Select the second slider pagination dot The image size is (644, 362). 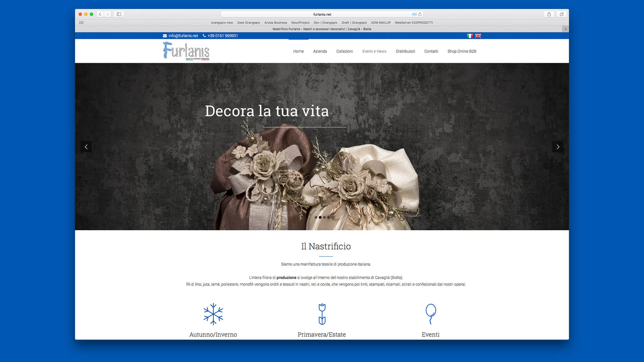click(x=320, y=218)
